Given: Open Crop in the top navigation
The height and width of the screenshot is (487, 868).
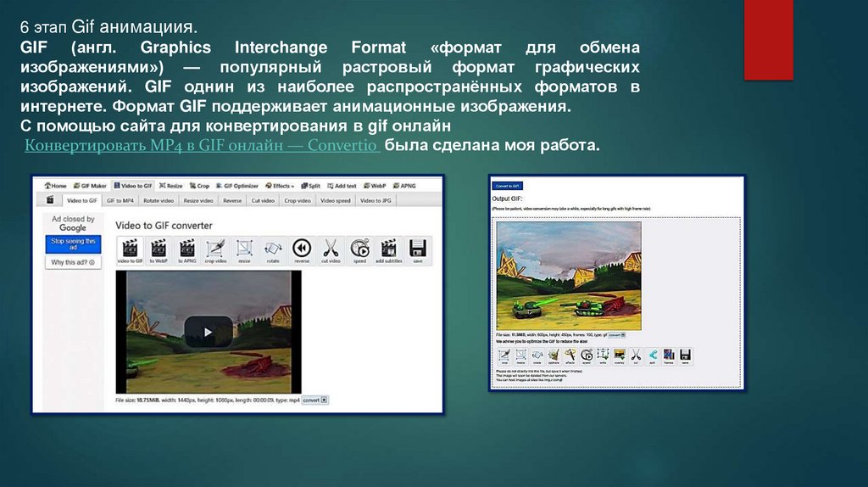Looking at the screenshot, I should (x=199, y=186).
